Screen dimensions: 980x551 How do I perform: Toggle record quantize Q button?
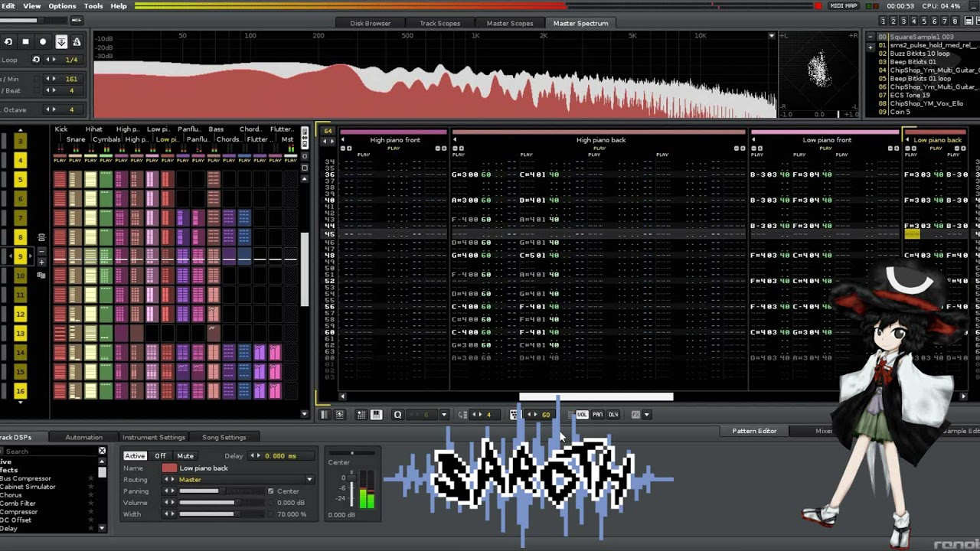397,415
